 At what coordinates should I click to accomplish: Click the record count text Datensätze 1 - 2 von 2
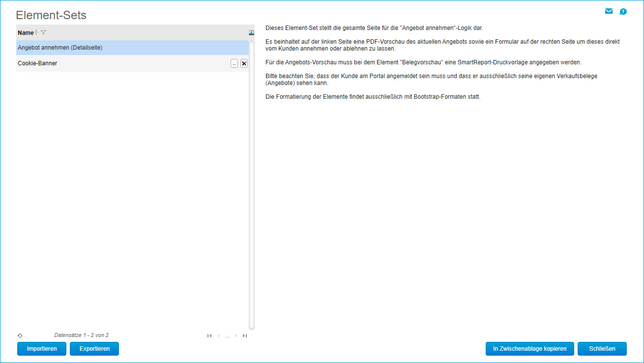point(81,335)
